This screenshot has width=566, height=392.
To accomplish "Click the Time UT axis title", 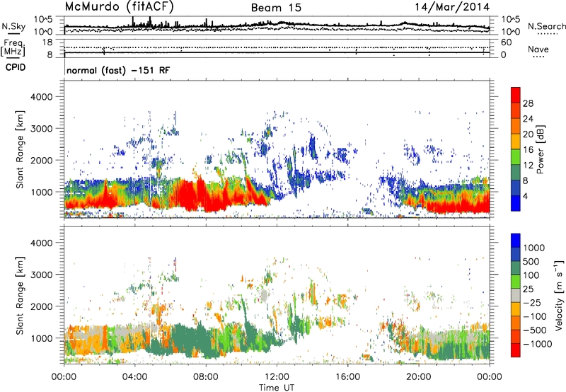I will [x=277, y=388].
